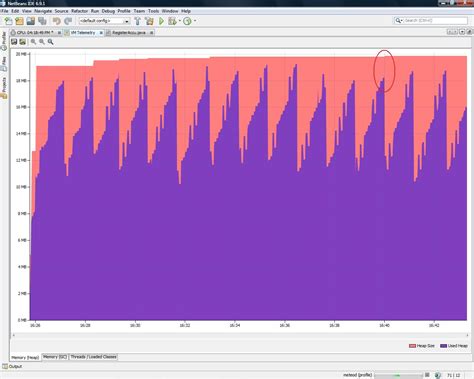Click the stop task icon in status bar
The width and height of the screenshot is (474, 379).
coord(427,375)
